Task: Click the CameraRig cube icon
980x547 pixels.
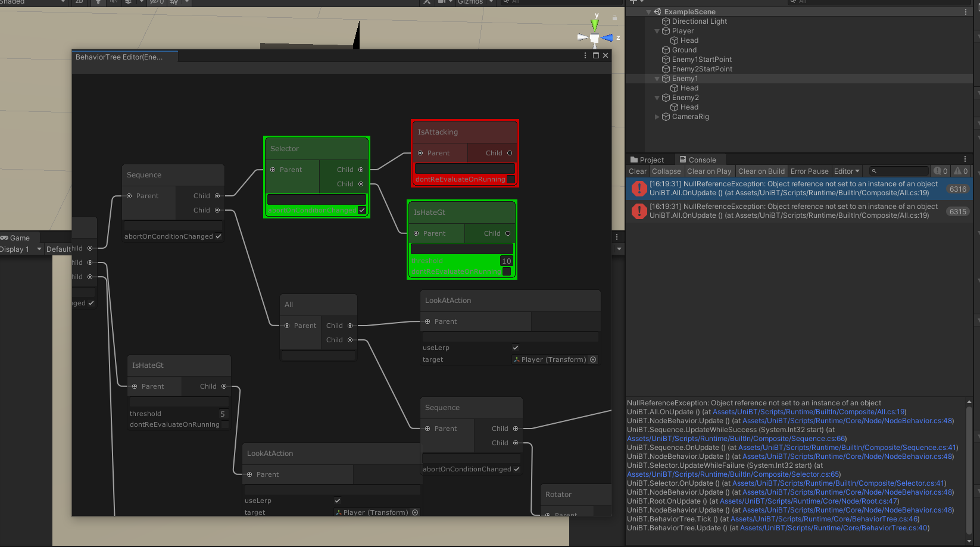Action: point(666,117)
